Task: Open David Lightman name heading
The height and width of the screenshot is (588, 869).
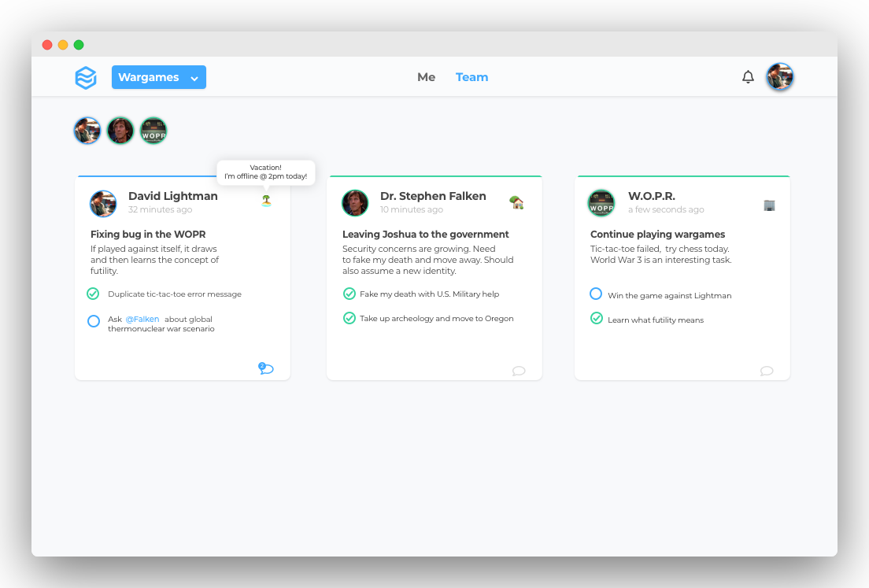Action: 173,196
